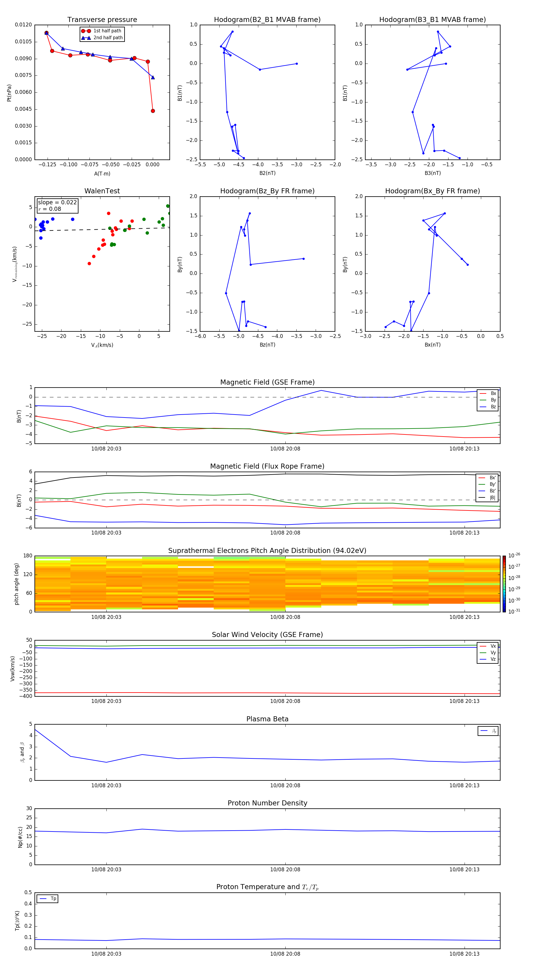
Task: Click the blue triangle 2nd half path legend marker
Action: point(86,38)
